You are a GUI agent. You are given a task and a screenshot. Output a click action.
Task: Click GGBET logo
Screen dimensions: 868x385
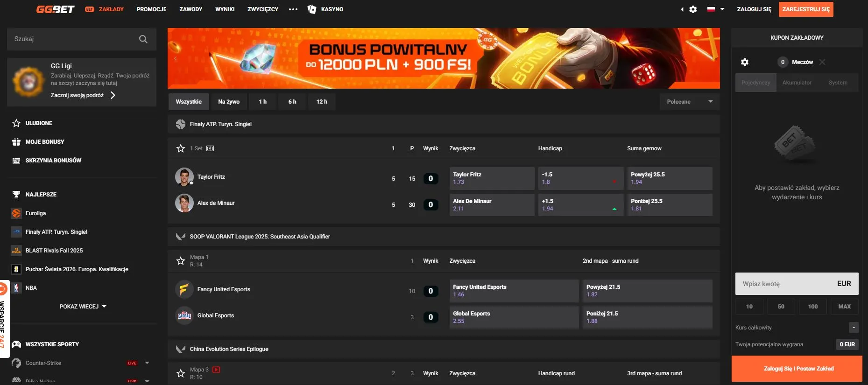[55, 9]
